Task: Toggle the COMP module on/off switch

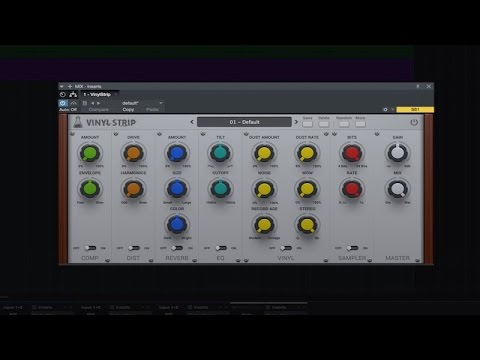Action: (90, 248)
